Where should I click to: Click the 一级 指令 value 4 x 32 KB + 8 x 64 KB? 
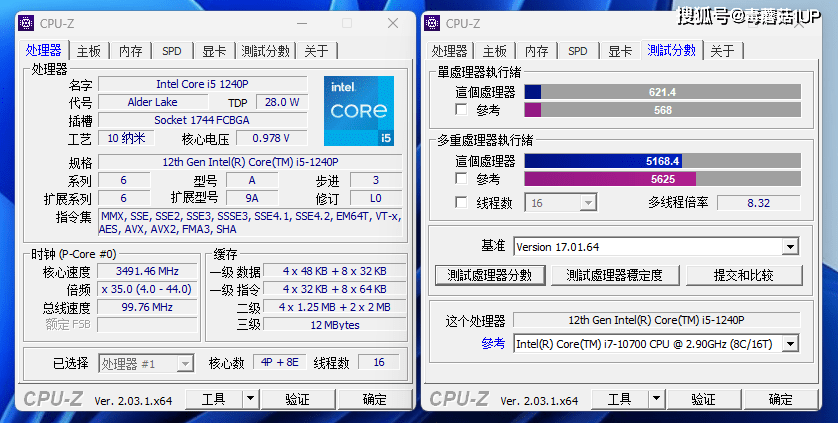[x=335, y=289]
